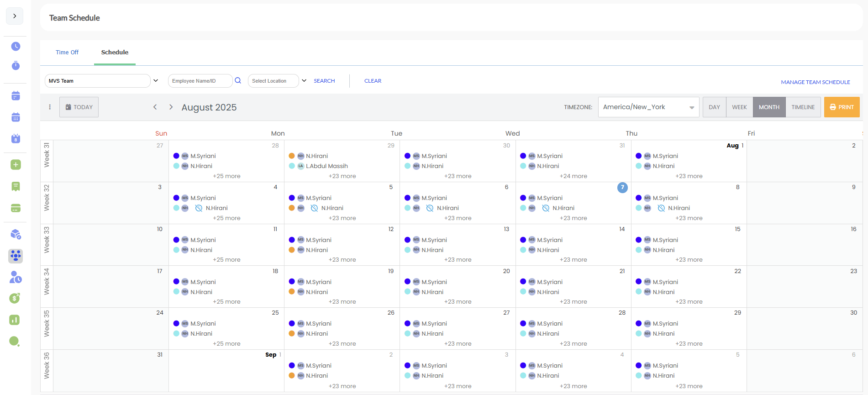Switch to the Timeline view
The image size is (868, 395).
pyautogui.click(x=803, y=107)
